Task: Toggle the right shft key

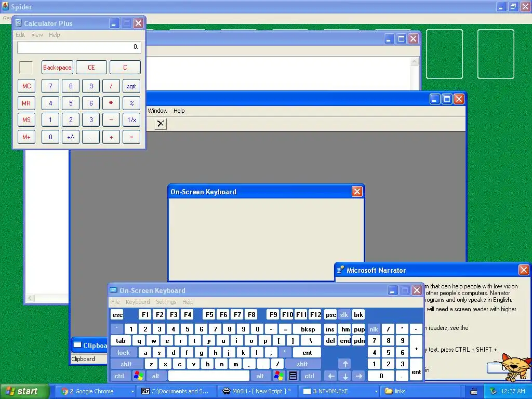Action: tap(302, 364)
